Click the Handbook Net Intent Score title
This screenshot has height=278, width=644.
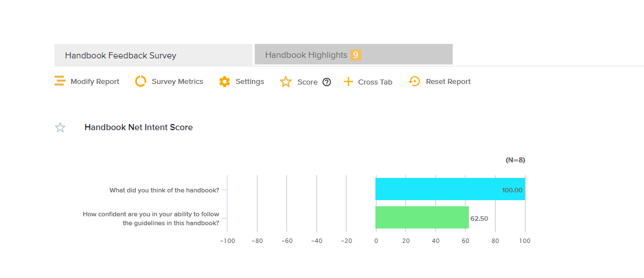[x=138, y=127]
